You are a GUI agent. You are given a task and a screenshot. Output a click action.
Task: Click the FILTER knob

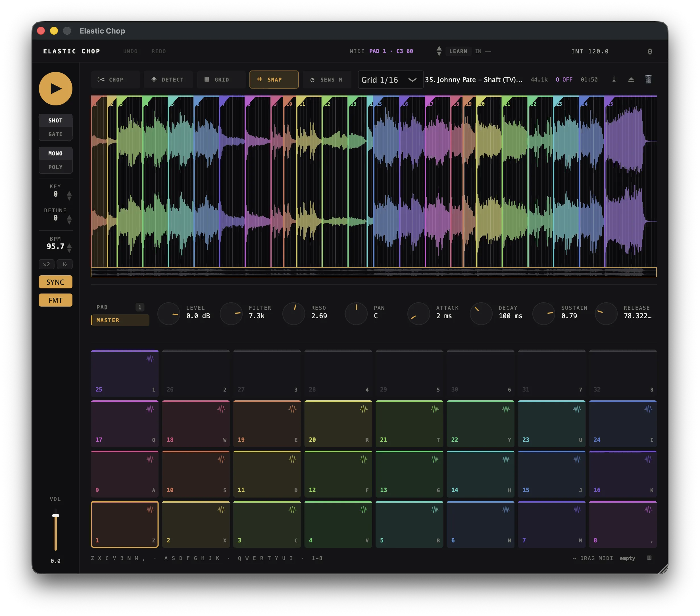[231, 313]
